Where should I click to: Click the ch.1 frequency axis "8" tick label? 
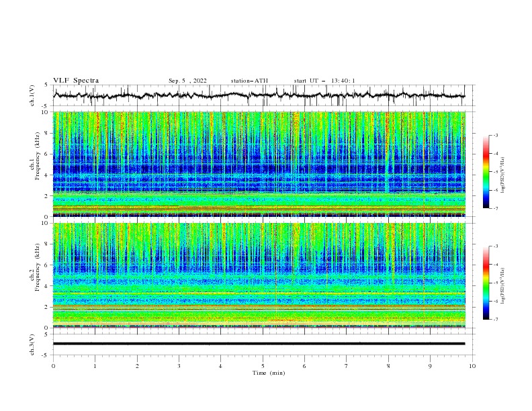point(47,133)
